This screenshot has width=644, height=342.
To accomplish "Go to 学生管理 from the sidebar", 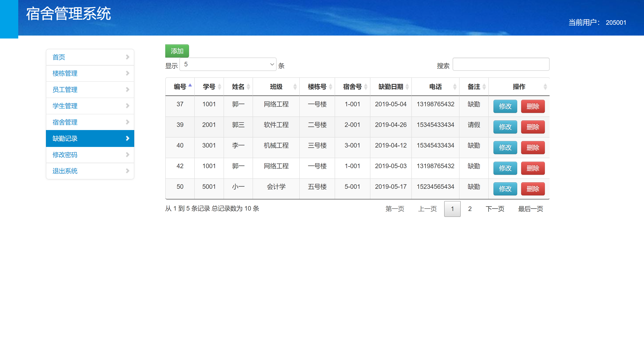I will [x=65, y=106].
